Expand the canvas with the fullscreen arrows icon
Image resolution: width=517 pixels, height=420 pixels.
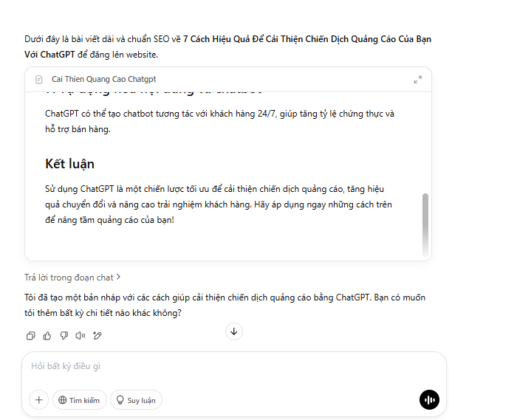(417, 80)
